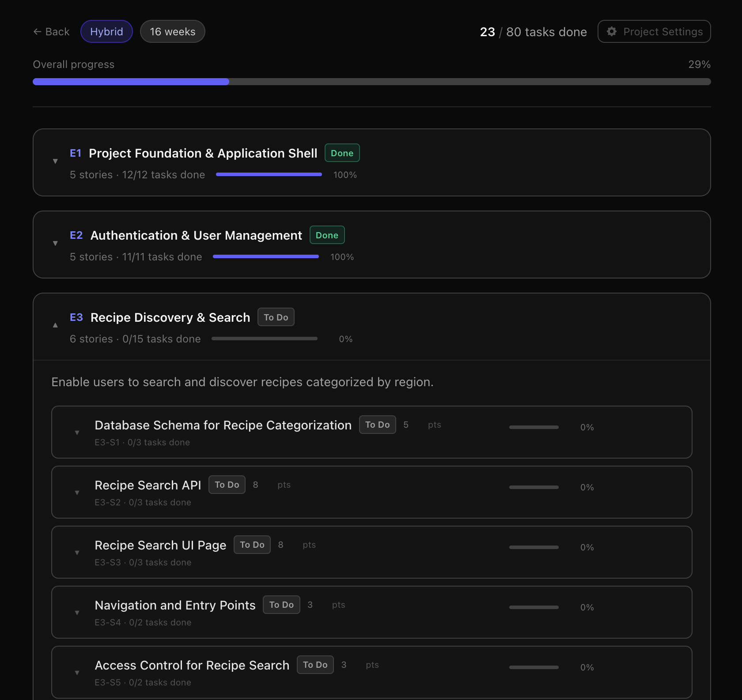Expand Database Schema for Recipe Categorization story
The height and width of the screenshot is (700, 742).
[77, 433]
